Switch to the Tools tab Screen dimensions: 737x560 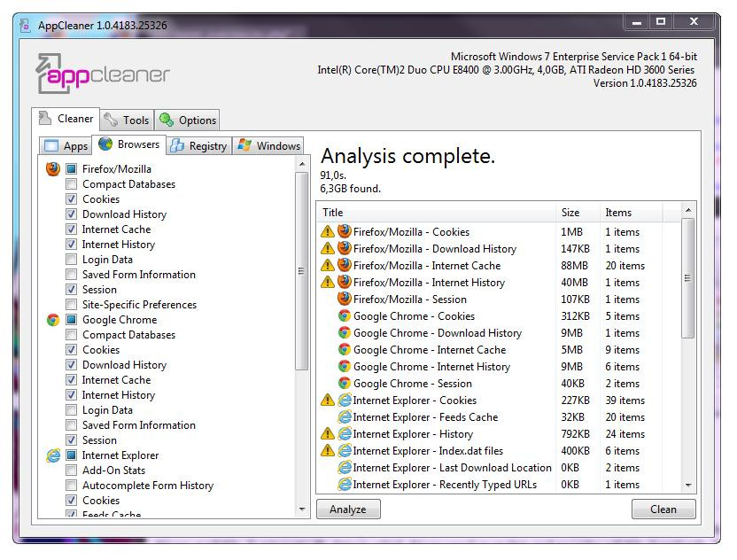coord(127,120)
